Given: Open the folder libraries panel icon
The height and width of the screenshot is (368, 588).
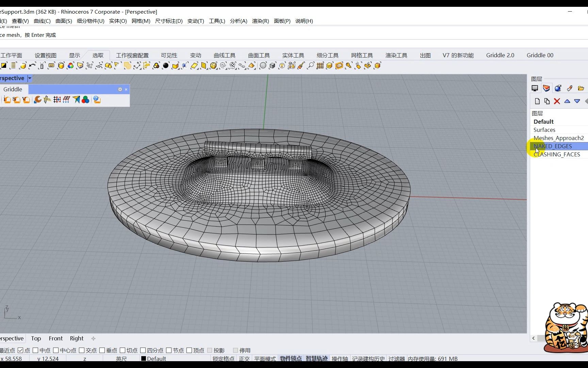Looking at the screenshot, I should click(x=581, y=89).
